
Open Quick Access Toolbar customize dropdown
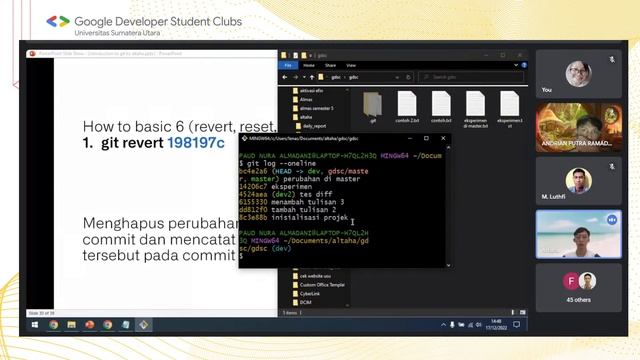(x=311, y=56)
